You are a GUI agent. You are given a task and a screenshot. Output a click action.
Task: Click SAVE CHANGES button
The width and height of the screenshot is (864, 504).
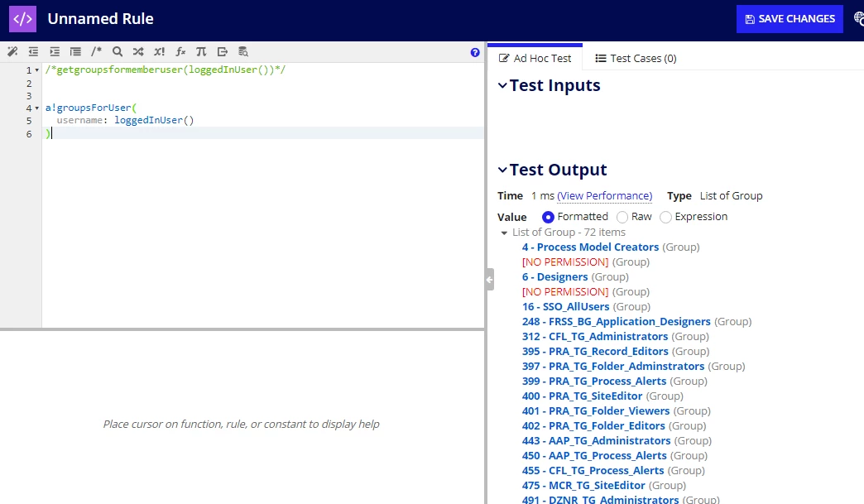point(790,19)
